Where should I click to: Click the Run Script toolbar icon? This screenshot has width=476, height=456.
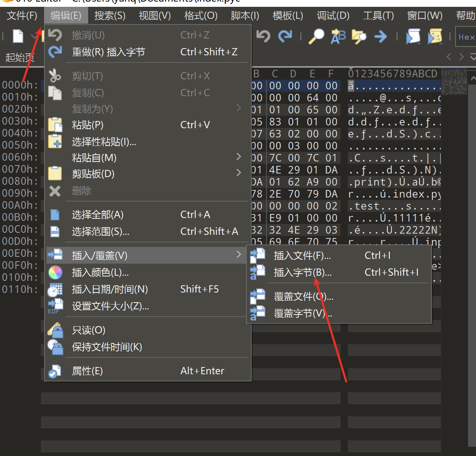[413, 36]
